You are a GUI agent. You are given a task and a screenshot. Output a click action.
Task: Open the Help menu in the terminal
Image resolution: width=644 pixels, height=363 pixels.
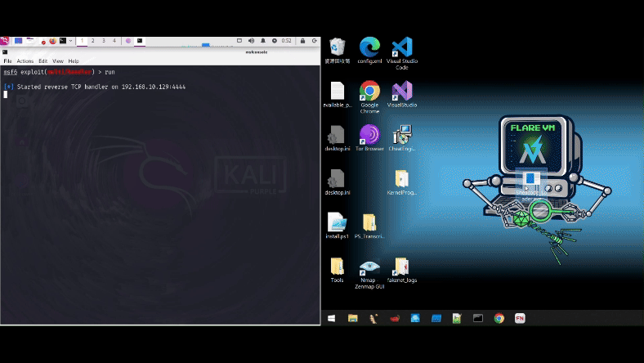click(74, 61)
